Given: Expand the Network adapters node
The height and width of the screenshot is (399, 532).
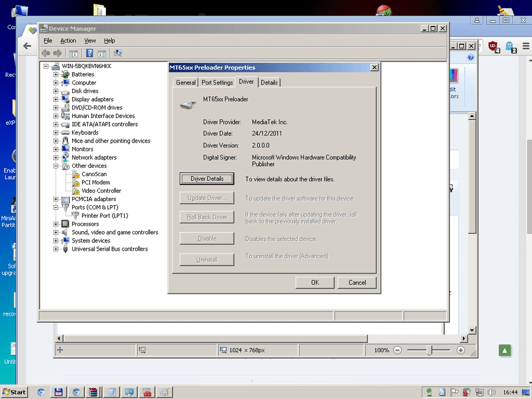Looking at the screenshot, I should 56,157.
